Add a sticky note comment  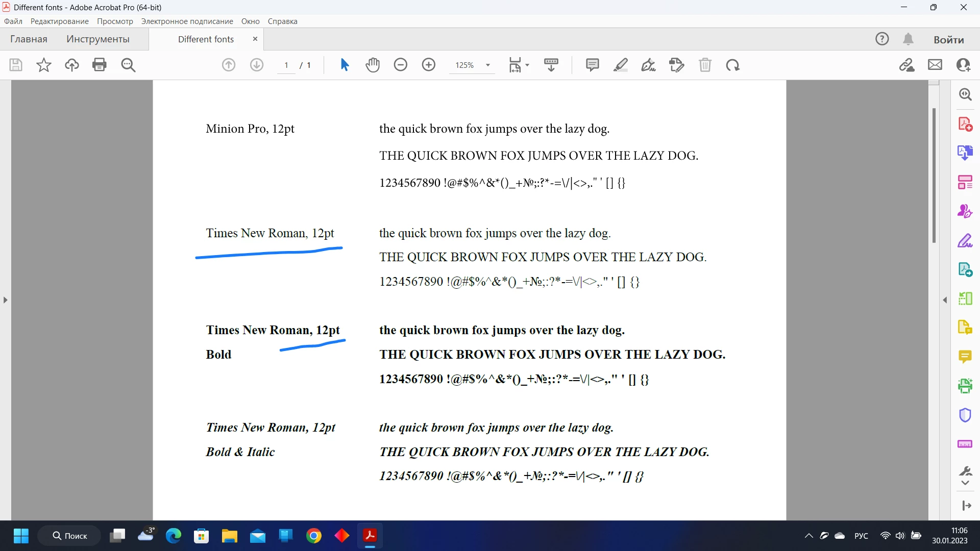592,65
